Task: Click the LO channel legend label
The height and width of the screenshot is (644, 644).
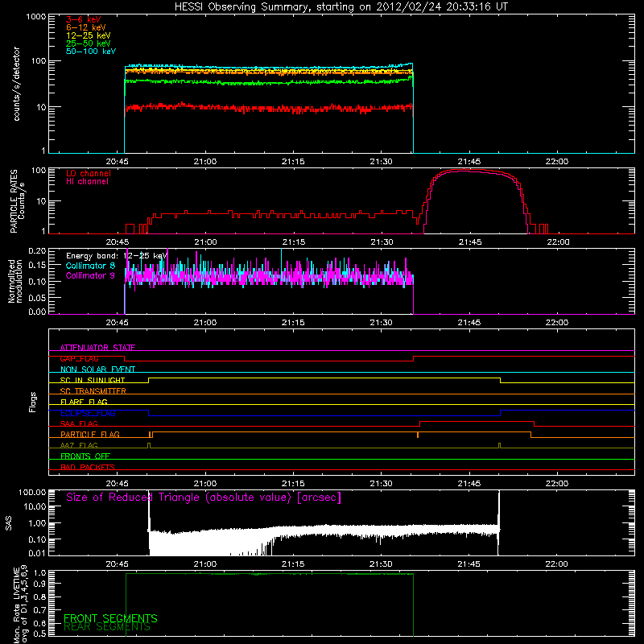Action: point(89,173)
